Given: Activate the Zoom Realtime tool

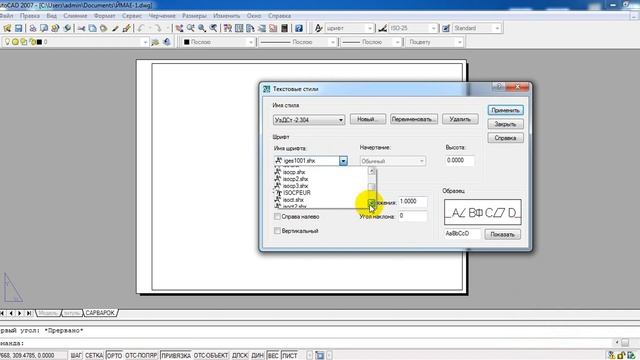Looking at the screenshot, I should [x=190, y=28].
